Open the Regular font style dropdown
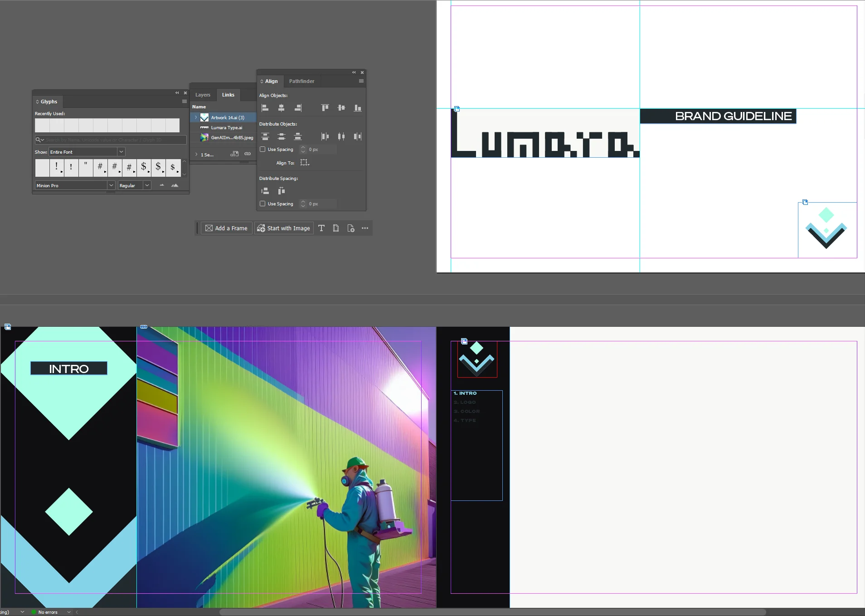The height and width of the screenshot is (616, 865). click(x=147, y=185)
